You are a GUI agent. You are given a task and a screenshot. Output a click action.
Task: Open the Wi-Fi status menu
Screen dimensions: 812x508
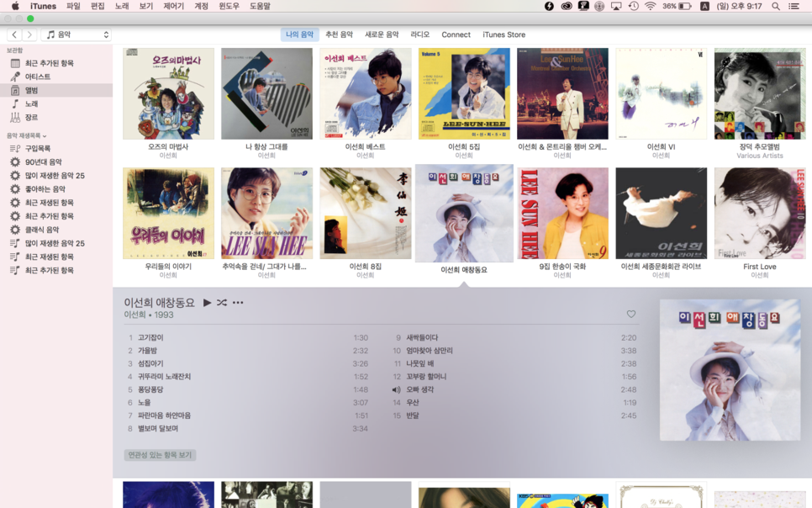click(x=650, y=6)
